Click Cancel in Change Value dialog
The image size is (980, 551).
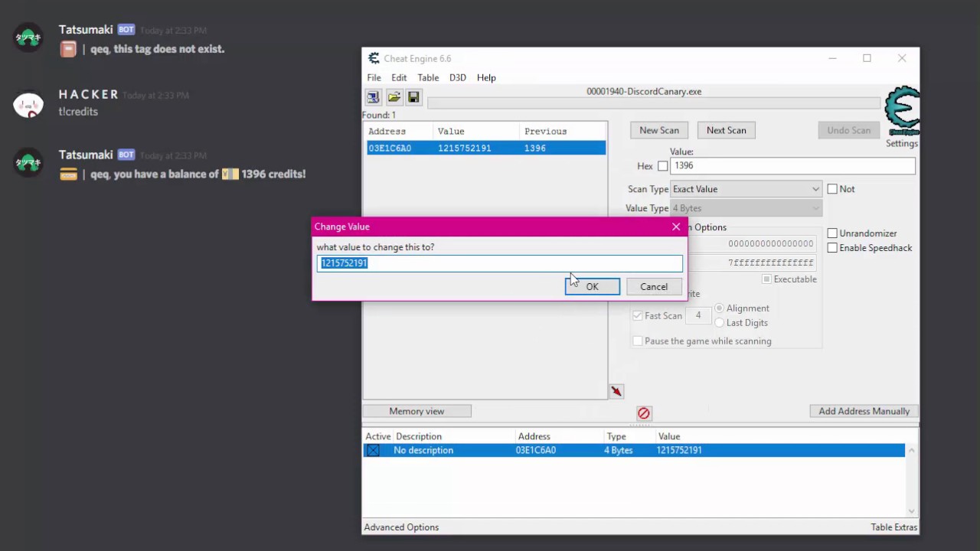coord(654,287)
